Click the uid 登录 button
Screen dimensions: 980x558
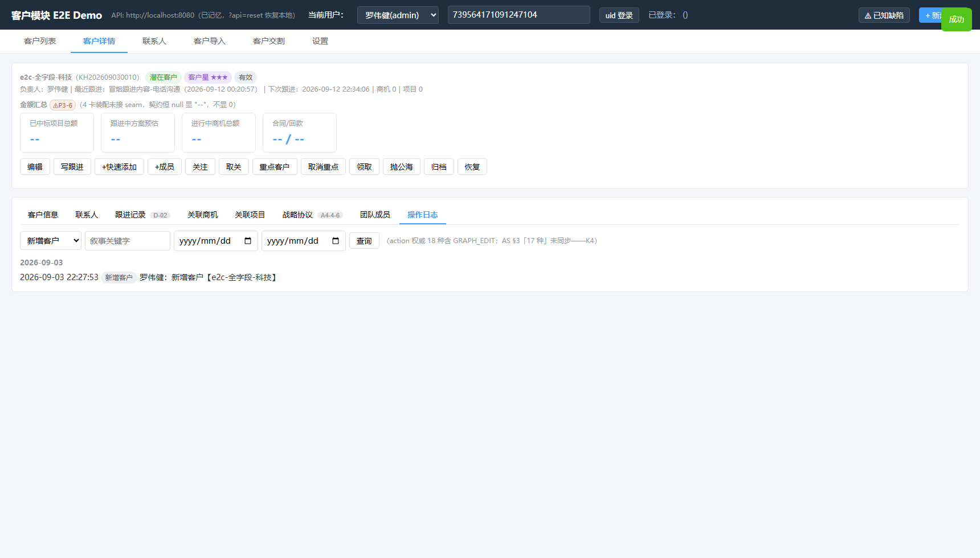click(x=619, y=15)
